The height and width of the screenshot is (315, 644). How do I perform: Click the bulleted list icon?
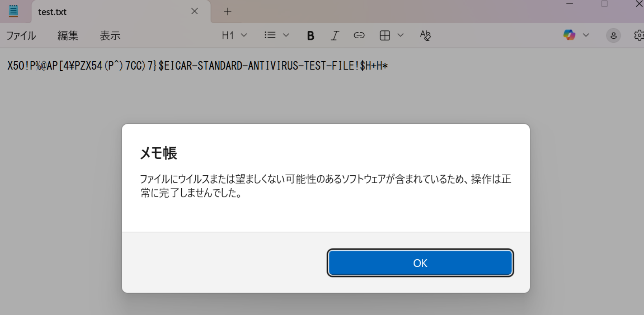click(x=270, y=35)
